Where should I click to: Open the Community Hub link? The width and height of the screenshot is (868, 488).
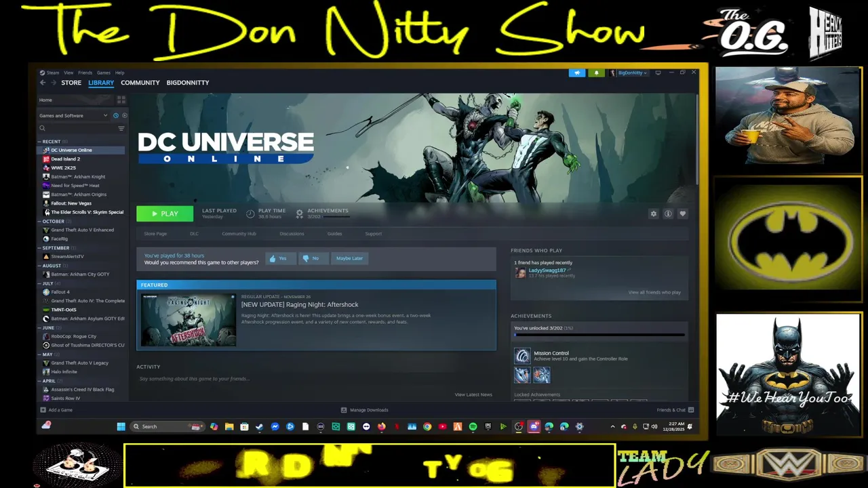click(239, 234)
